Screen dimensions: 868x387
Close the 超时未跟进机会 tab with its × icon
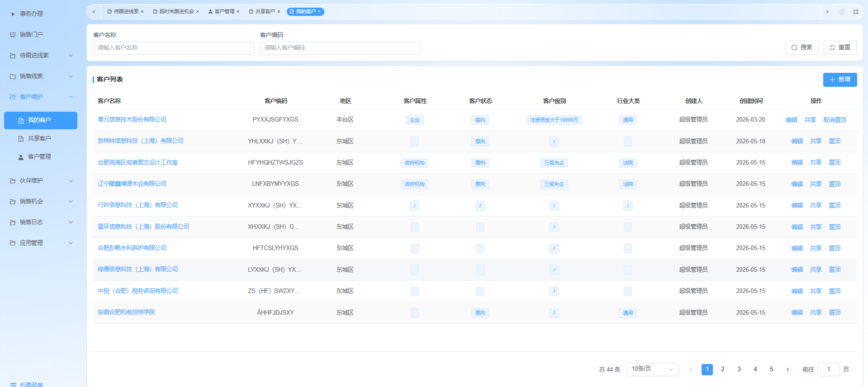(197, 12)
